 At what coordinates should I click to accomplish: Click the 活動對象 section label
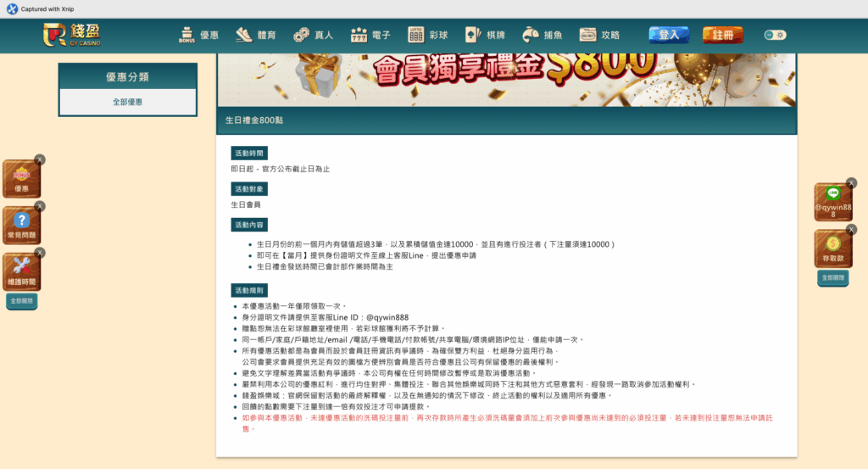pyautogui.click(x=249, y=189)
